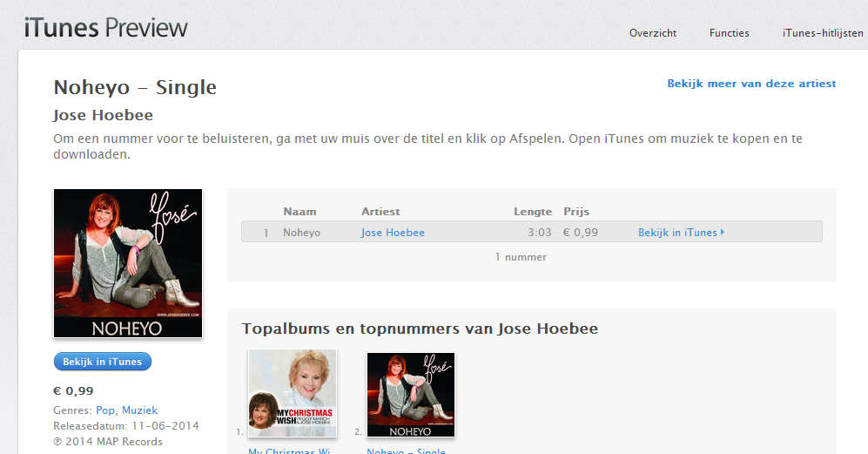
Task: Click the iTunes Preview logo
Action: click(105, 28)
